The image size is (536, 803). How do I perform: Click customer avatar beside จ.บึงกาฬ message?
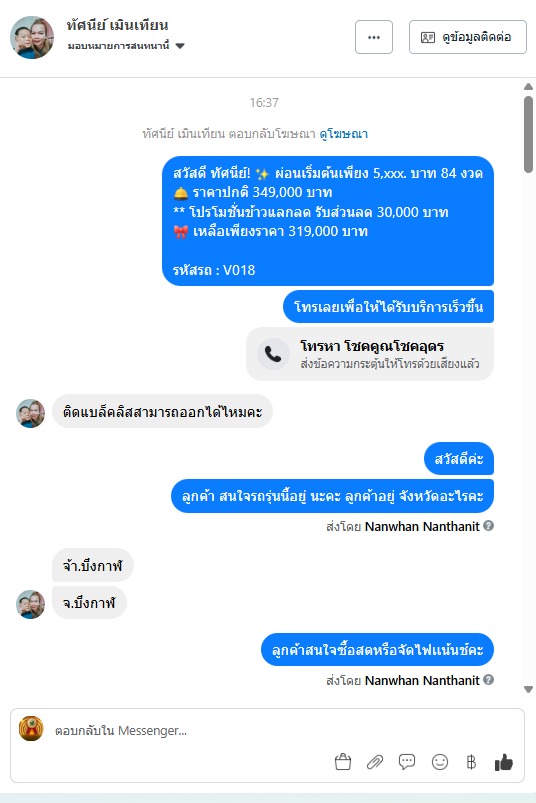click(x=30, y=604)
